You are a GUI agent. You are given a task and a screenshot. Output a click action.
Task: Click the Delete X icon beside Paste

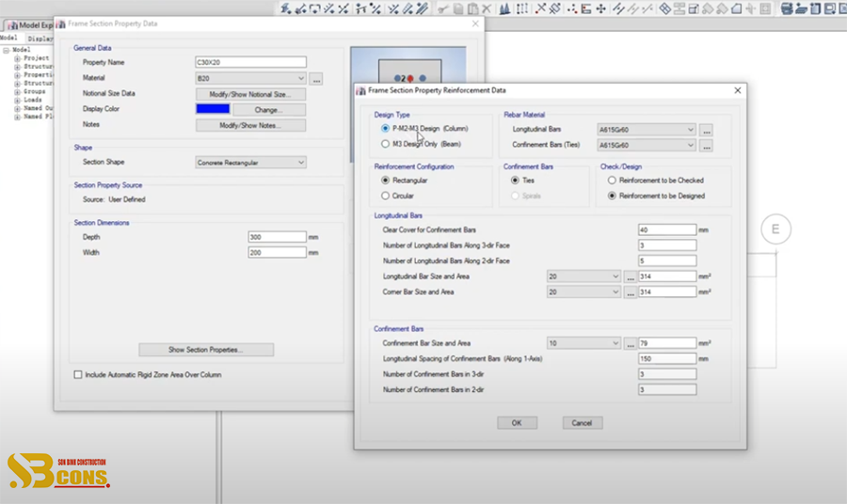pos(487,8)
